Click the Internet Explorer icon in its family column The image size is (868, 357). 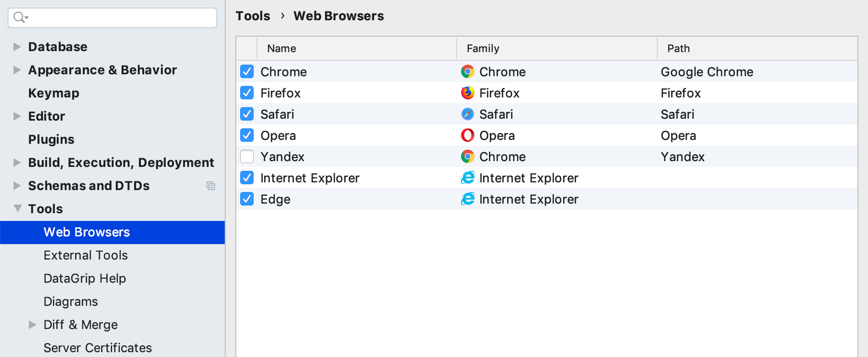point(467,178)
